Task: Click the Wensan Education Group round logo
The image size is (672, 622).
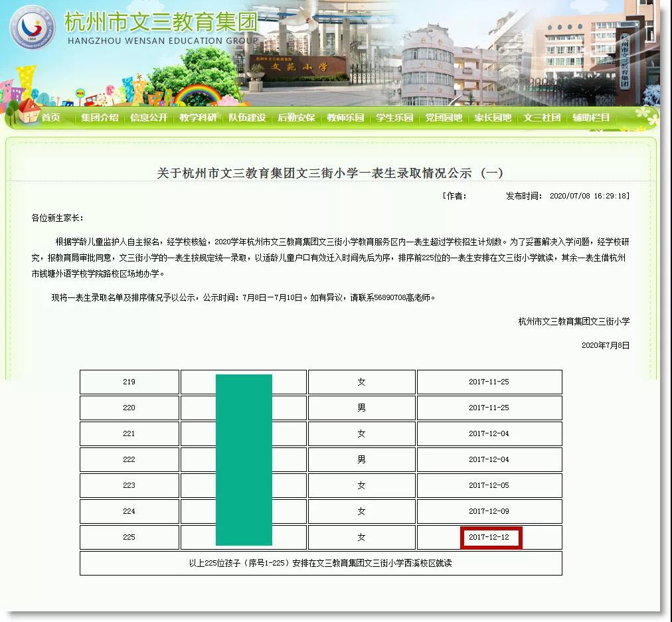Action: point(33,27)
